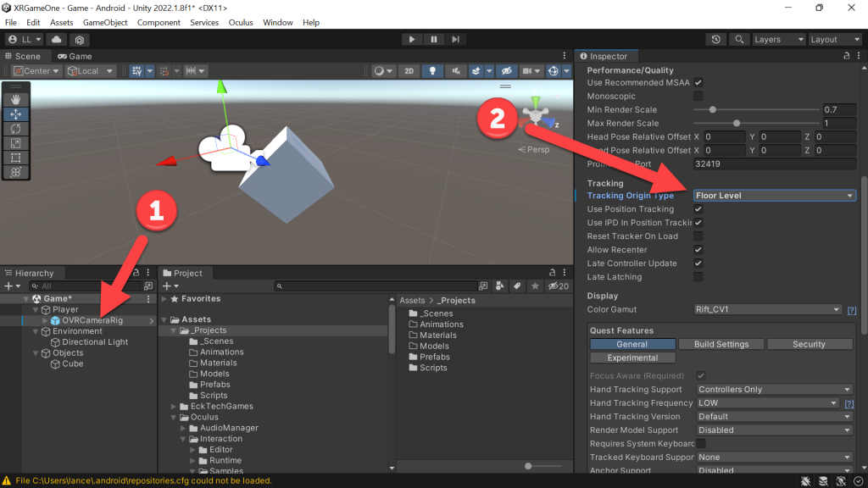Select the Build Settings button
The height and width of the screenshot is (488, 868).
tap(721, 344)
